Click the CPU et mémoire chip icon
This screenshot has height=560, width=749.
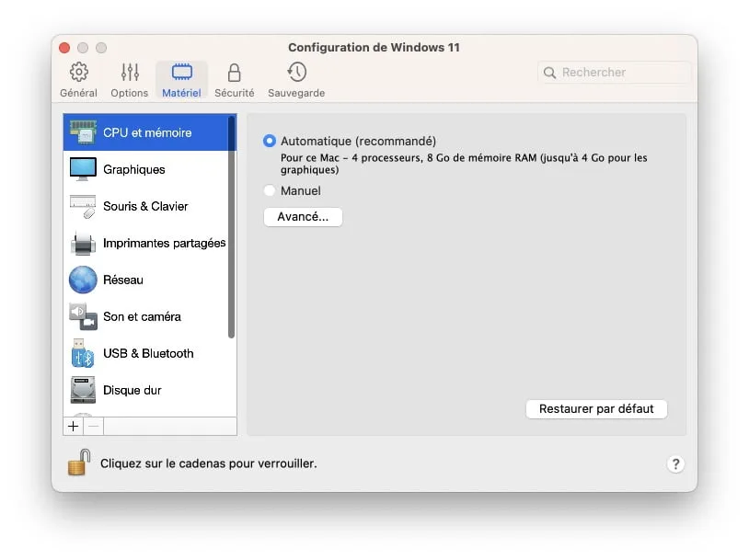pyautogui.click(x=83, y=132)
